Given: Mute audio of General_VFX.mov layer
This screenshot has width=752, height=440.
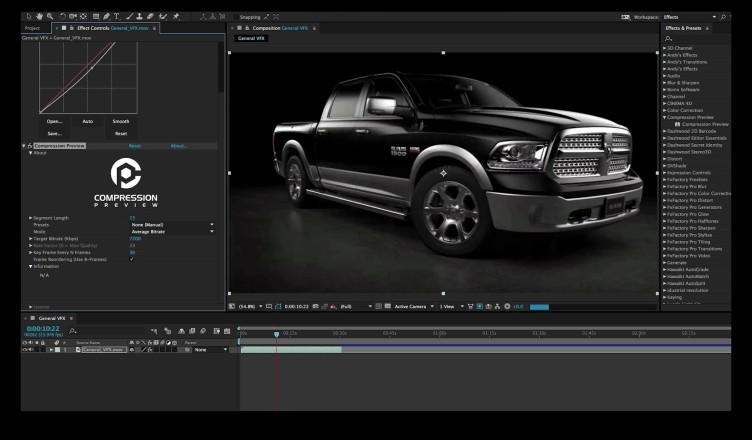Looking at the screenshot, I should (x=31, y=350).
